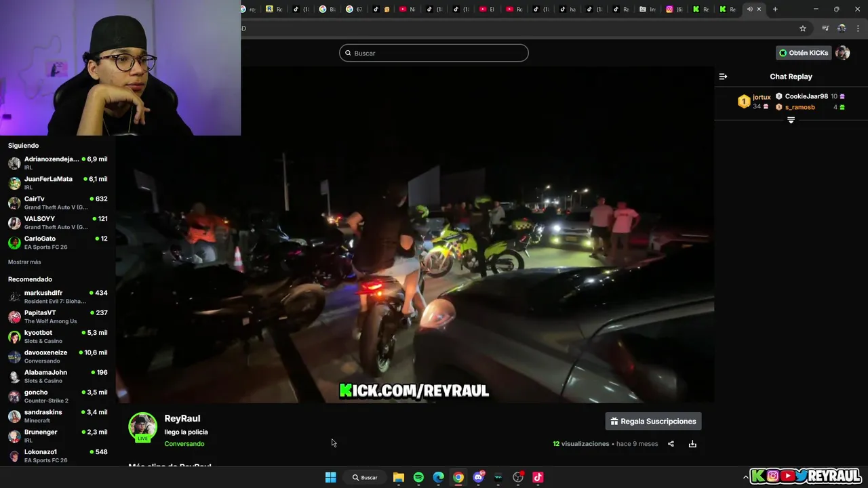Viewport: 868px width, 488px height.
Task: Switch to the Google tab labeled '67'
Action: pyautogui.click(x=354, y=9)
